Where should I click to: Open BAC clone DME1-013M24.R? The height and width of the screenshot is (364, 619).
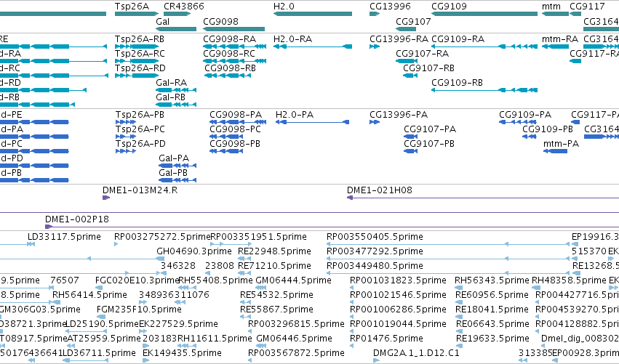point(140,190)
